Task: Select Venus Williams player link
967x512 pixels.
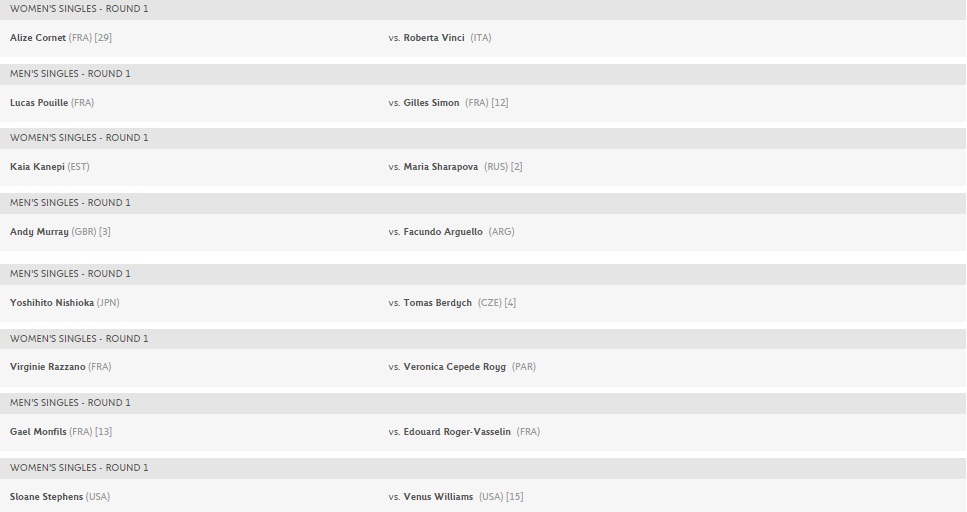Action: pos(438,497)
